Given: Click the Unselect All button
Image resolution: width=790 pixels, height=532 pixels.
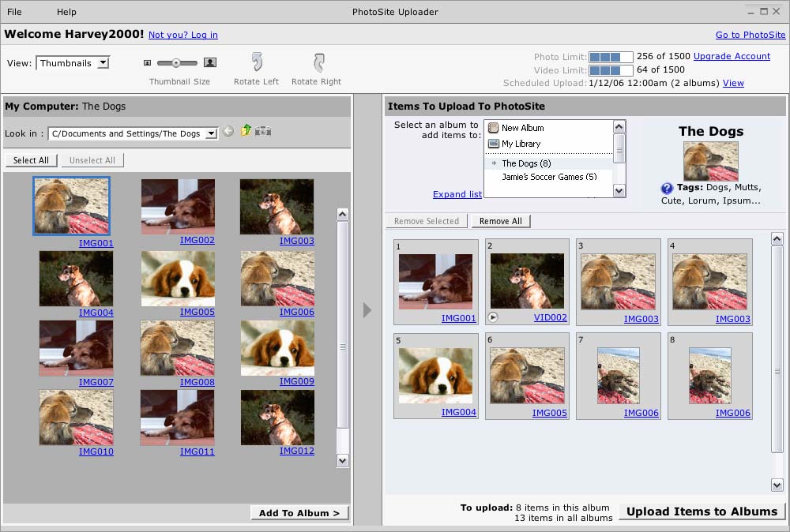Looking at the screenshot, I should (92, 160).
